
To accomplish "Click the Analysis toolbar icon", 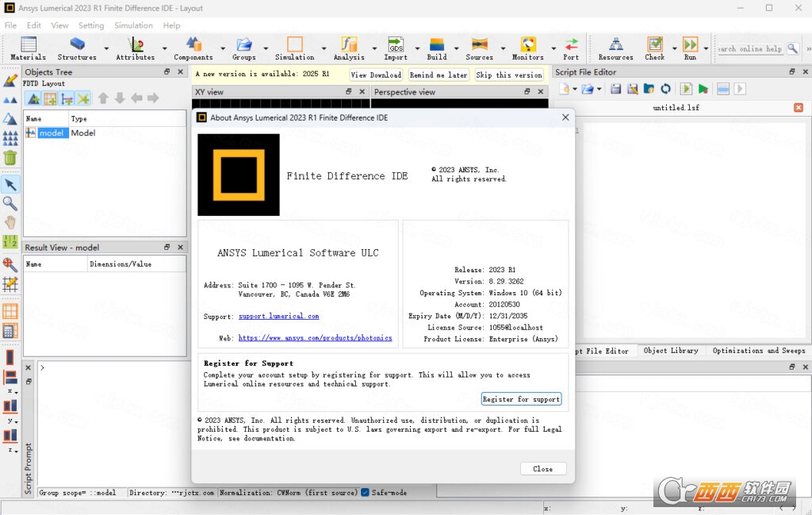I will [349, 44].
